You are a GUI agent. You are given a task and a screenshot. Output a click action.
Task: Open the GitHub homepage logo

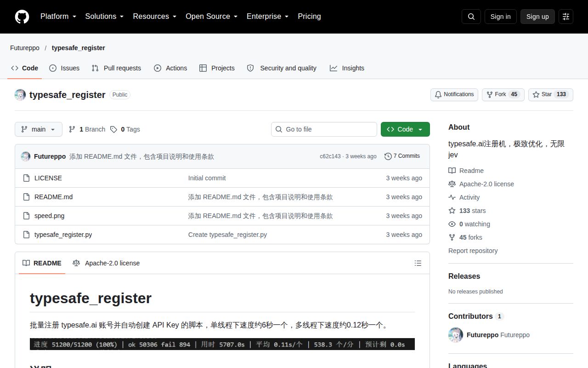coord(22,17)
